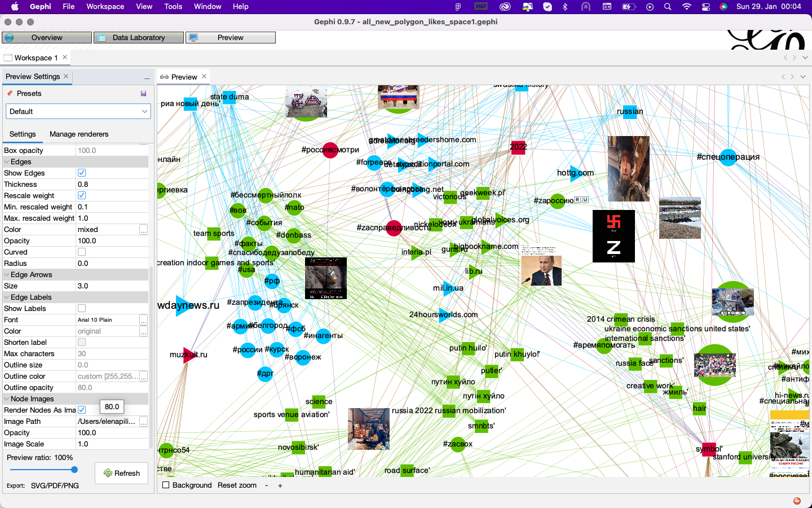Close the Preview Settings panel tab
812x508 pixels.
point(66,76)
